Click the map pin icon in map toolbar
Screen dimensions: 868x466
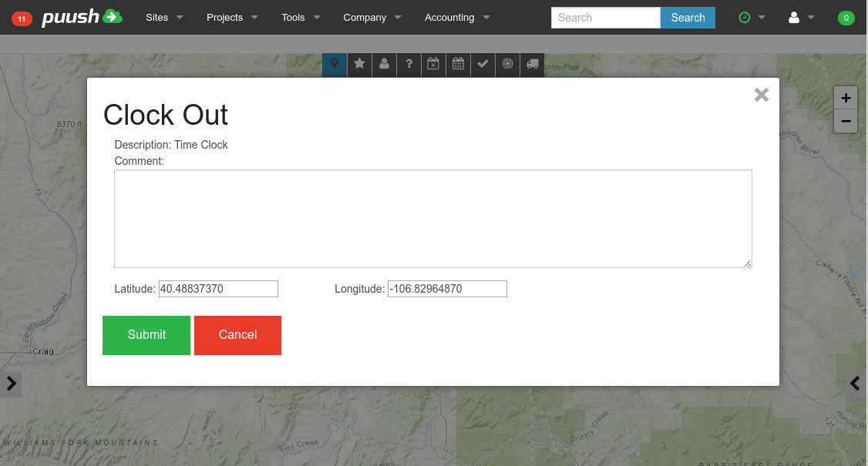coord(335,65)
